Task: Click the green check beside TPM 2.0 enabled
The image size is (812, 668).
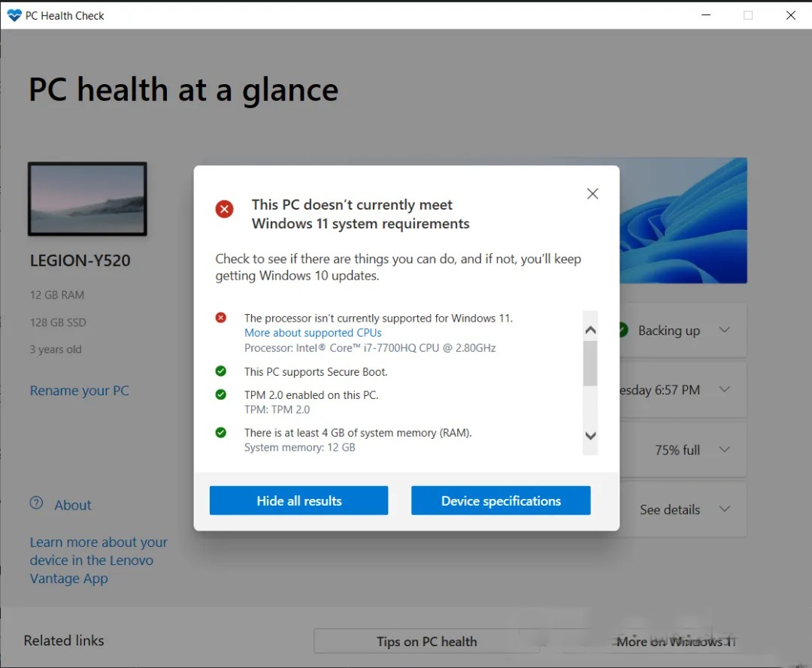Action: pos(220,394)
